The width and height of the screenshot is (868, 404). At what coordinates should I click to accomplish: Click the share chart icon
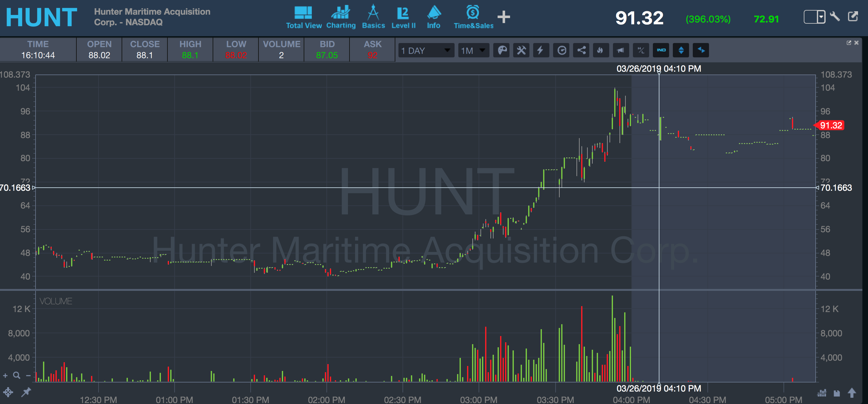[581, 50]
